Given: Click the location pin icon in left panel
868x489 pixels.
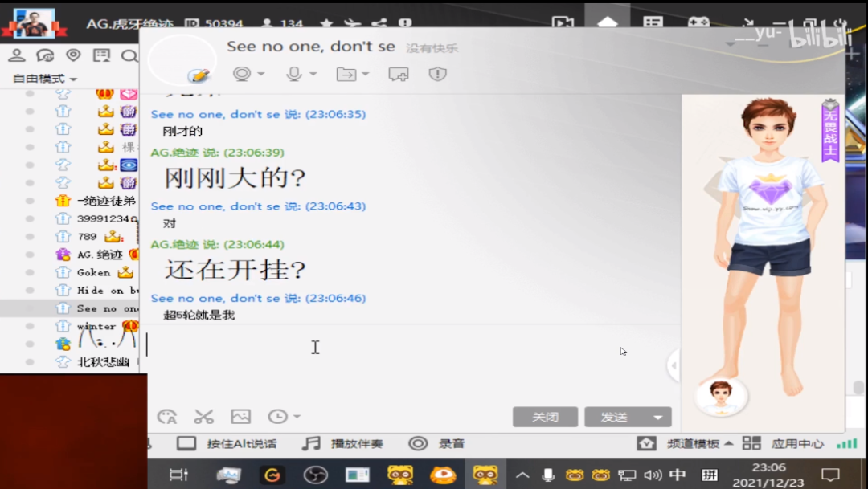Looking at the screenshot, I should [73, 55].
